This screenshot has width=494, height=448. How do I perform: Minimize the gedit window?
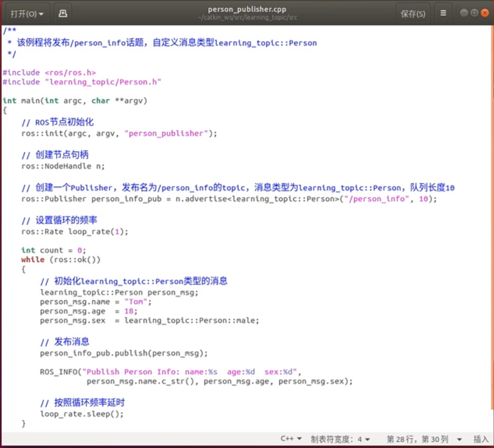click(464, 13)
